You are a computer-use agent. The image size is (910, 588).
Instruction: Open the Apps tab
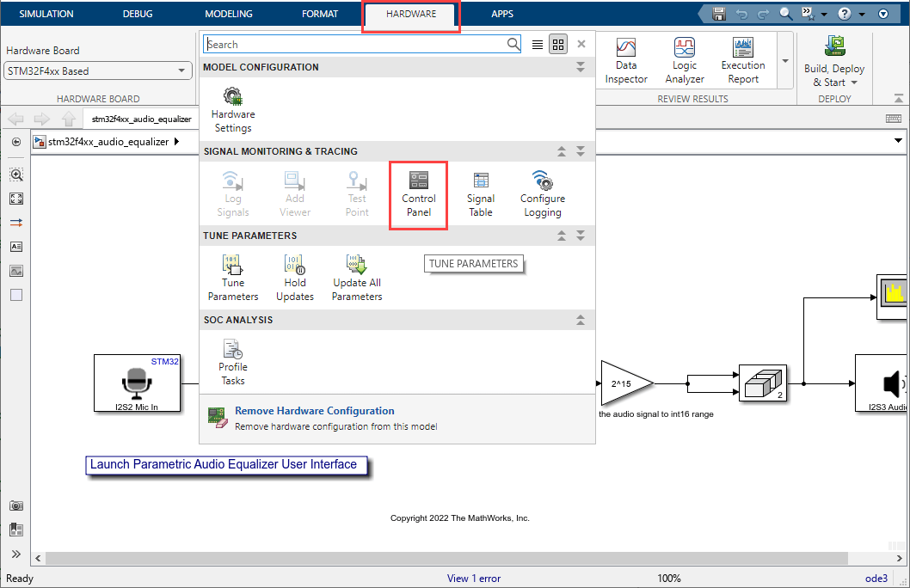pyautogui.click(x=502, y=15)
